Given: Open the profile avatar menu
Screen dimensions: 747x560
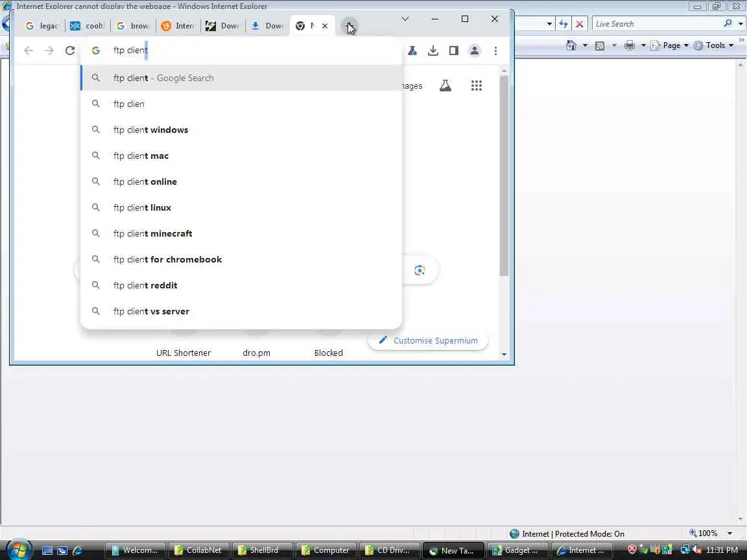Looking at the screenshot, I should pos(475,51).
